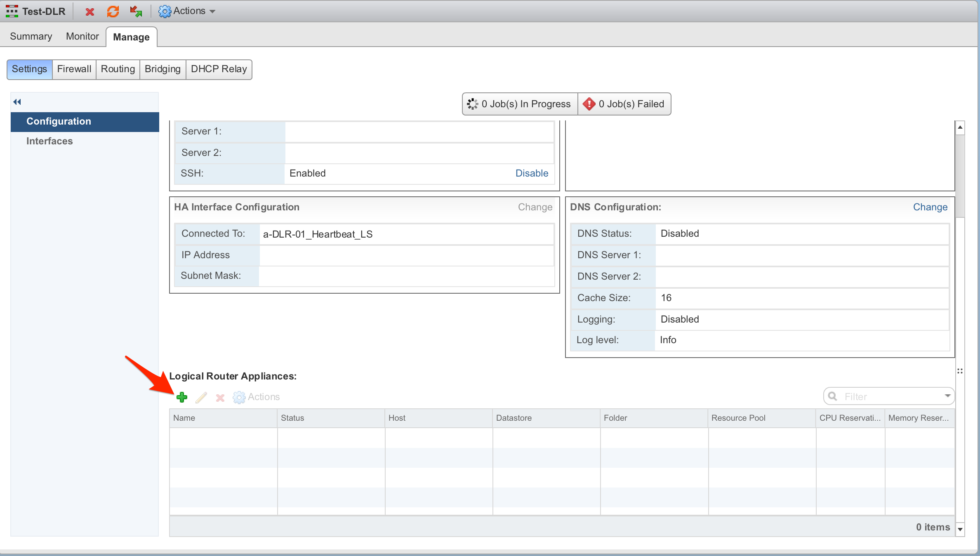
Task: Sort by the CPU Reservation column header
Action: point(850,418)
